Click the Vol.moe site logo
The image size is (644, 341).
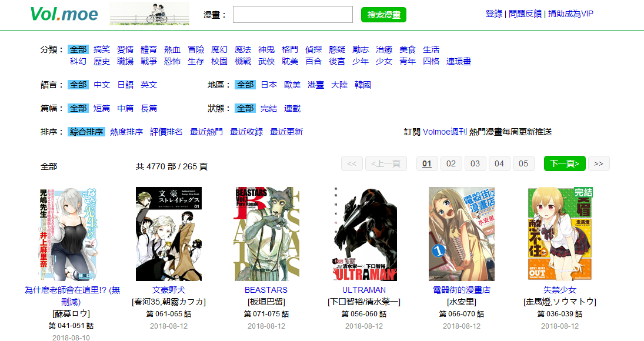[x=64, y=14]
